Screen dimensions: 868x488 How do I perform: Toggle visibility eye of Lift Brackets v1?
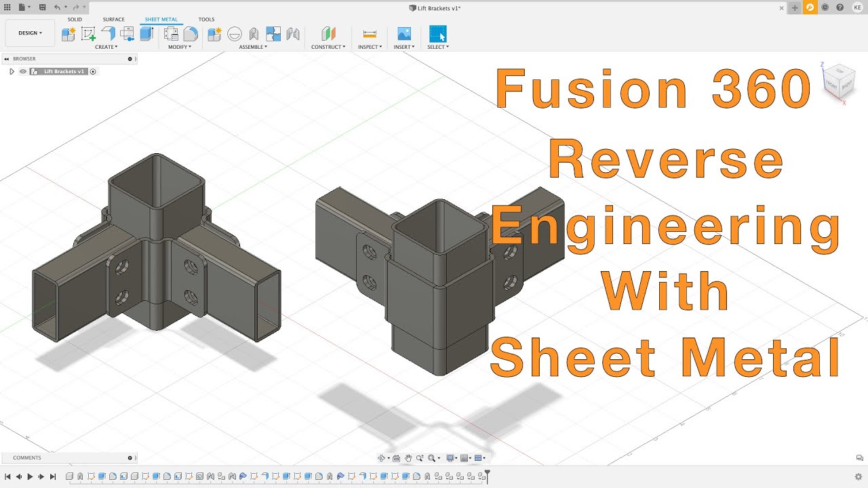point(22,71)
